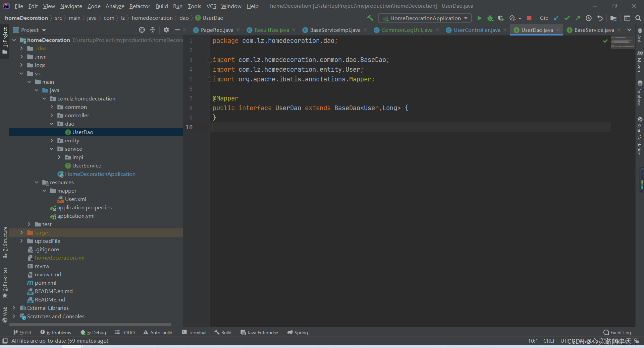Image resolution: width=644 pixels, height=348 pixels.
Task: Expand the logs folder
Action: (21, 65)
